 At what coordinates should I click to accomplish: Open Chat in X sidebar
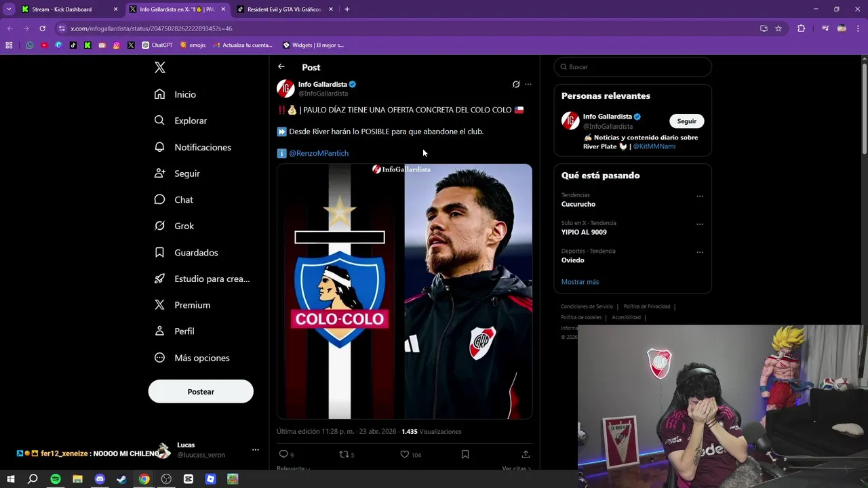click(x=174, y=200)
